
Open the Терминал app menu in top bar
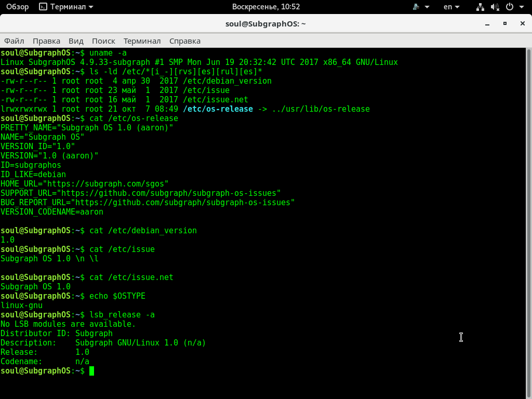[66, 7]
